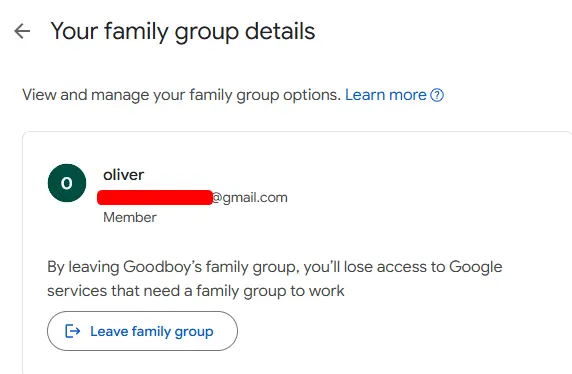Click the 'View and manage your family group options' text
The height and width of the screenshot is (374, 572).
(x=181, y=95)
